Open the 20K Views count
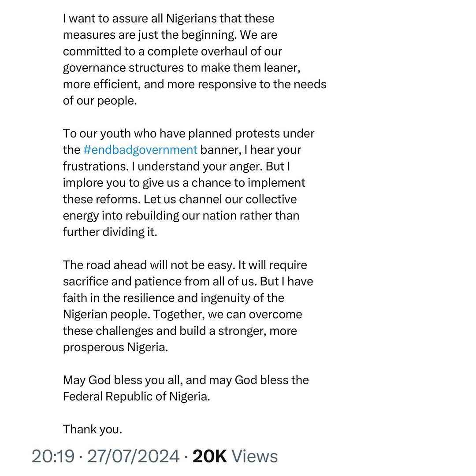Image resolution: width=476 pixels, height=476 pixels. (x=235, y=456)
